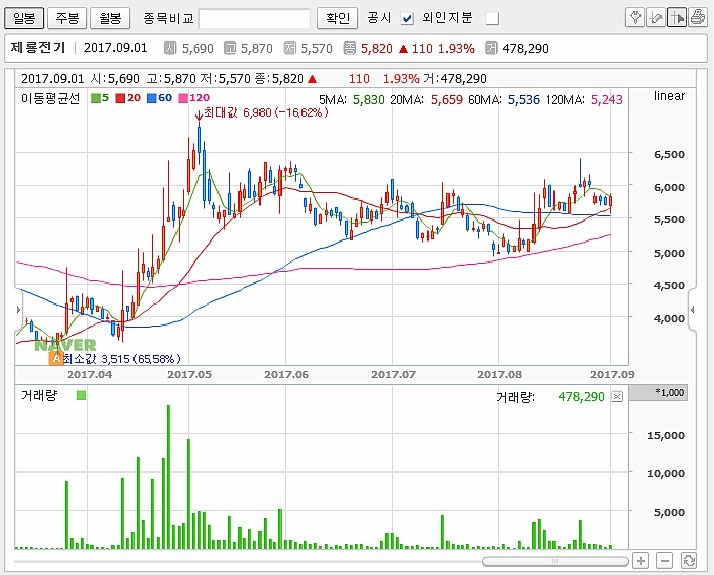Click the 2017.07 date axis label
714x575 pixels.
click(393, 374)
